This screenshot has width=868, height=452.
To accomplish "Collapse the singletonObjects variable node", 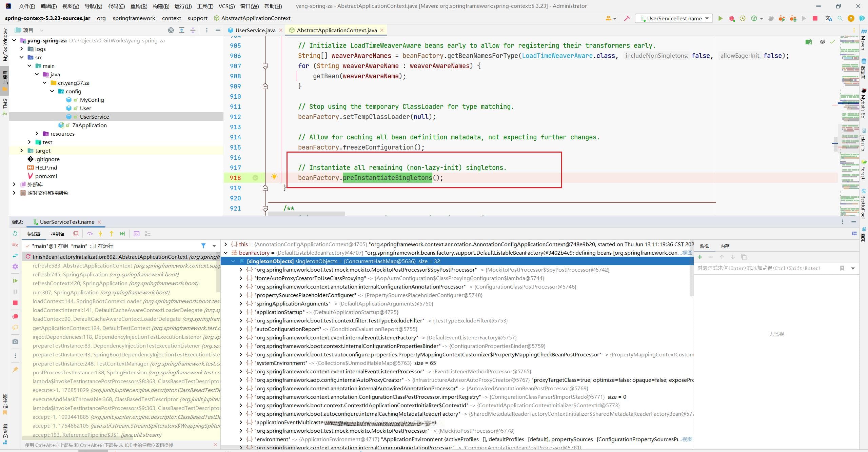I will (x=233, y=261).
